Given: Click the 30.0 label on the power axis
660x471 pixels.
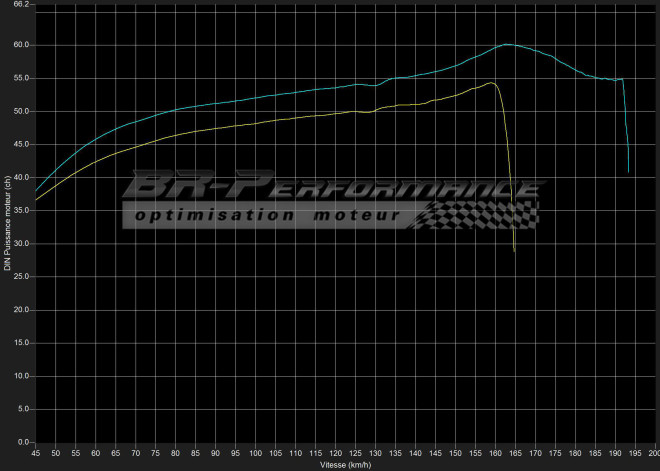Looking at the screenshot, I should (22, 243).
